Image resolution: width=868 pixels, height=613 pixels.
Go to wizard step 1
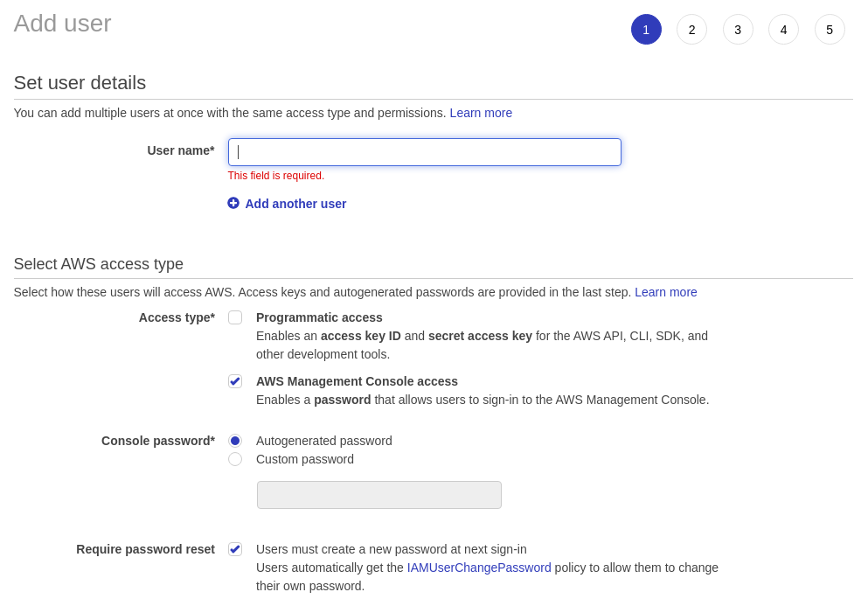click(x=646, y=30)
